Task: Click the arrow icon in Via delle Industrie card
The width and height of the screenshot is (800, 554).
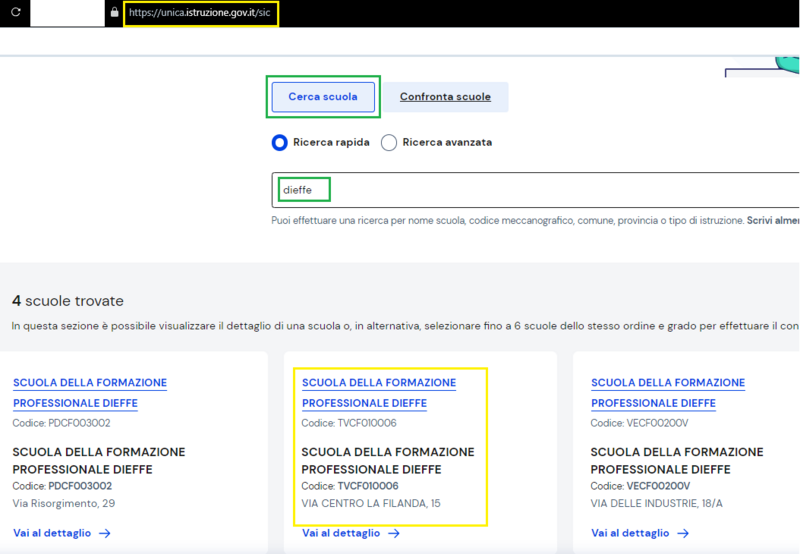Action: coord(683,533)
